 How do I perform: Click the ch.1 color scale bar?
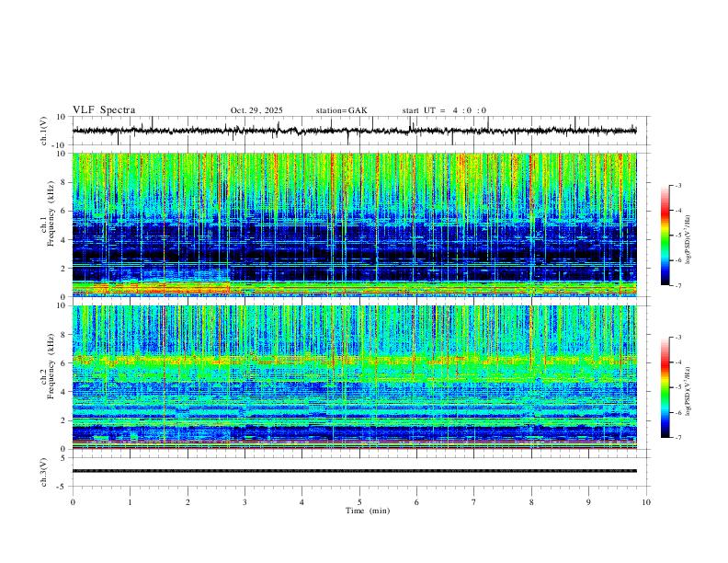pyautogui.click(x=665, y=236)
